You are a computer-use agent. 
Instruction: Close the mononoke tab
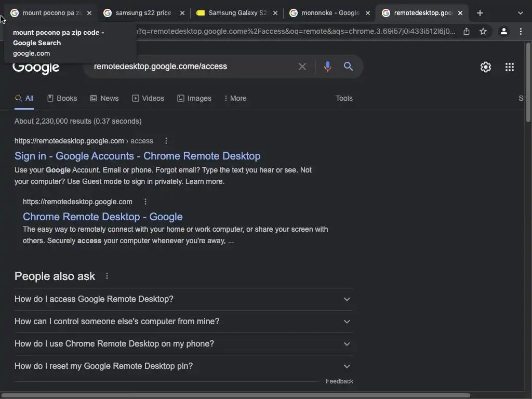coord(367,13)
